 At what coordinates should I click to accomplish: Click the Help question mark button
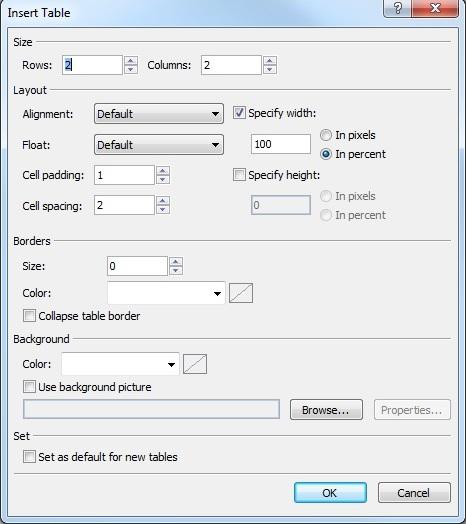[397, 8]
